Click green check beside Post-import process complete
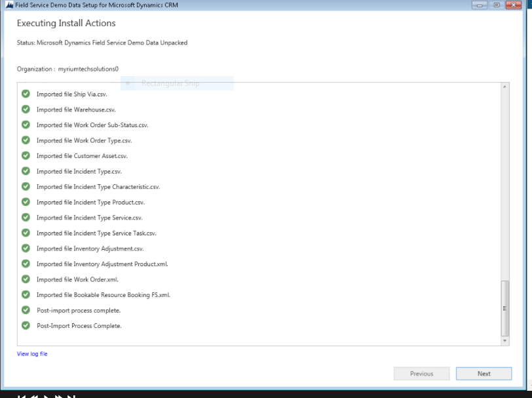Viewport: 532px width, 398px height. pos(26,310)
